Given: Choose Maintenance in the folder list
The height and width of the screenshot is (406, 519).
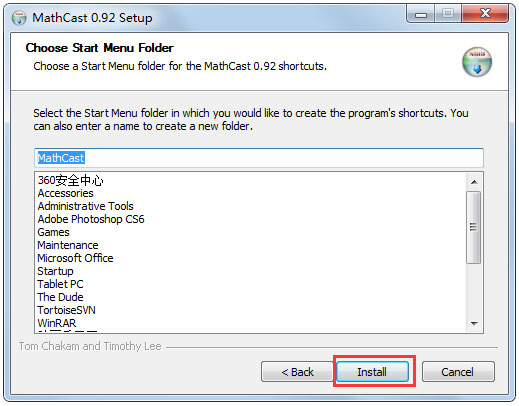Looking at the screenshot, I should [x=68, y=245].
